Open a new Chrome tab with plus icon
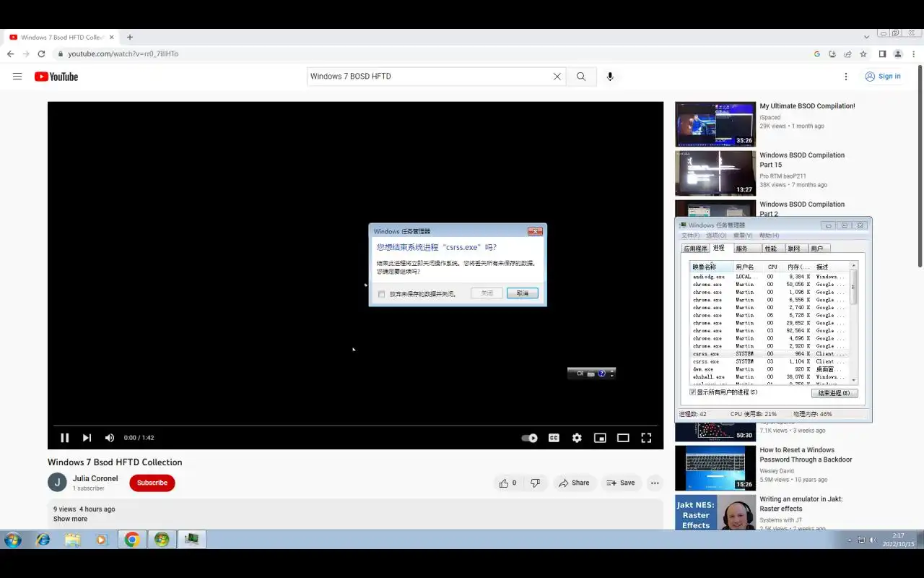The height and width of the screenshot is (578, 924). (x=130, y=37)
